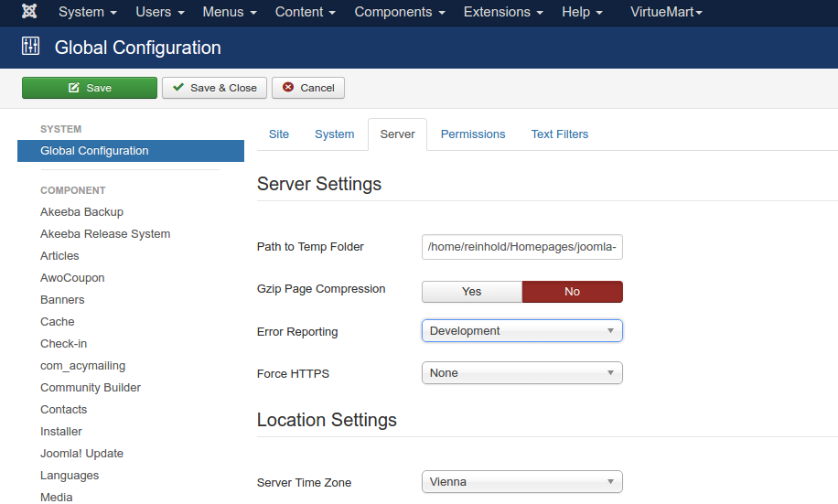Open Akeeba Backup component settings
838x504 pixels.
tap(81, 212)
